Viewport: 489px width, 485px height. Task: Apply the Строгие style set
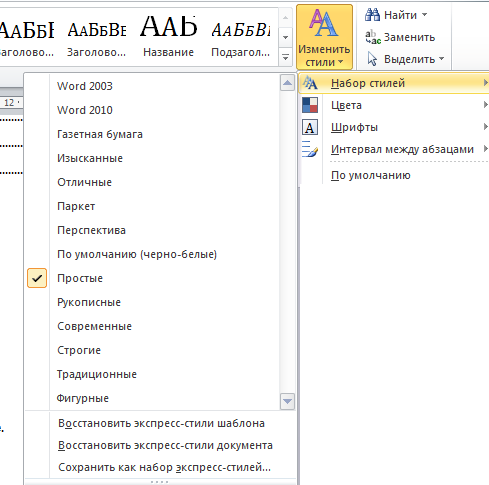tap(79, 350)
